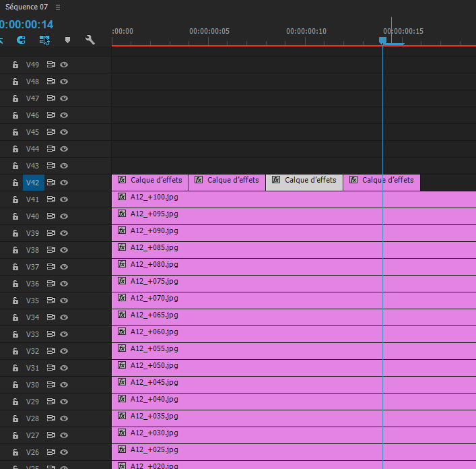Viewport: 476px width, 469px height.
Task: Toggle Snap in the timeline
Action: (21, 40)
